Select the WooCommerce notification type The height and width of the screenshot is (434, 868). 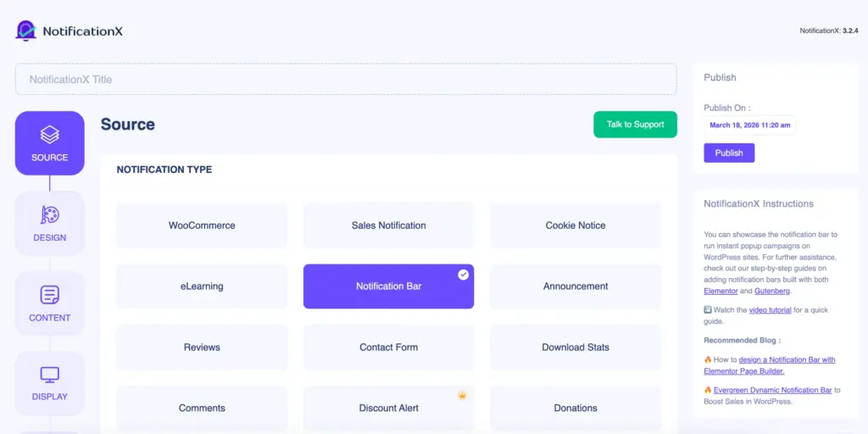[x=202, y=225]
